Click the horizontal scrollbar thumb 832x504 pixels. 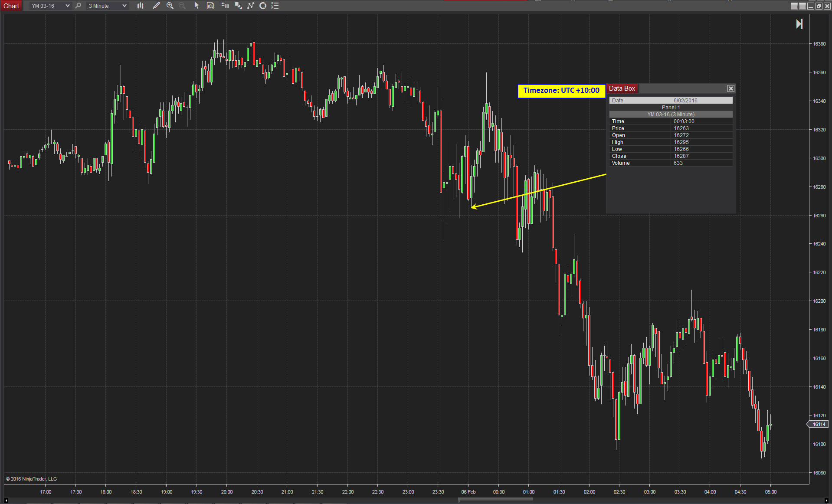click(x=495, y=501)
